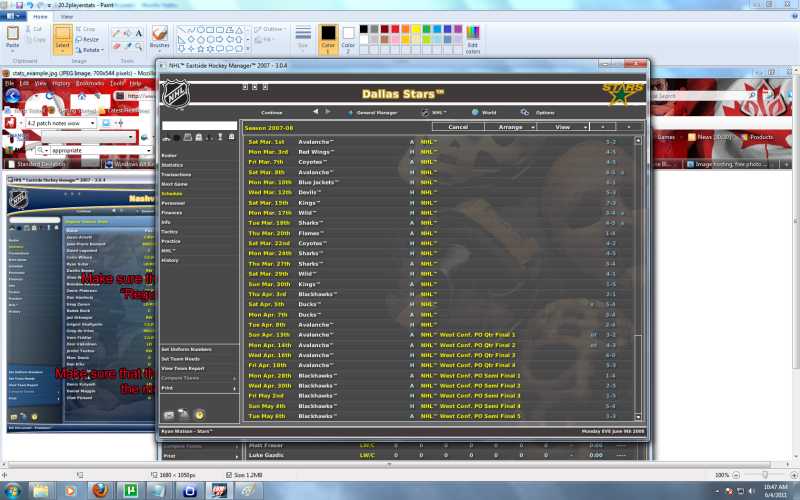Click the NHL shield logo in game window

coord(176,94)
